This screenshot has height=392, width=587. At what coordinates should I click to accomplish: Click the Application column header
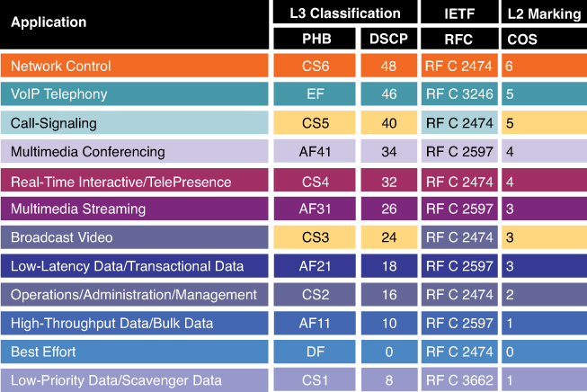coord(49,22)
